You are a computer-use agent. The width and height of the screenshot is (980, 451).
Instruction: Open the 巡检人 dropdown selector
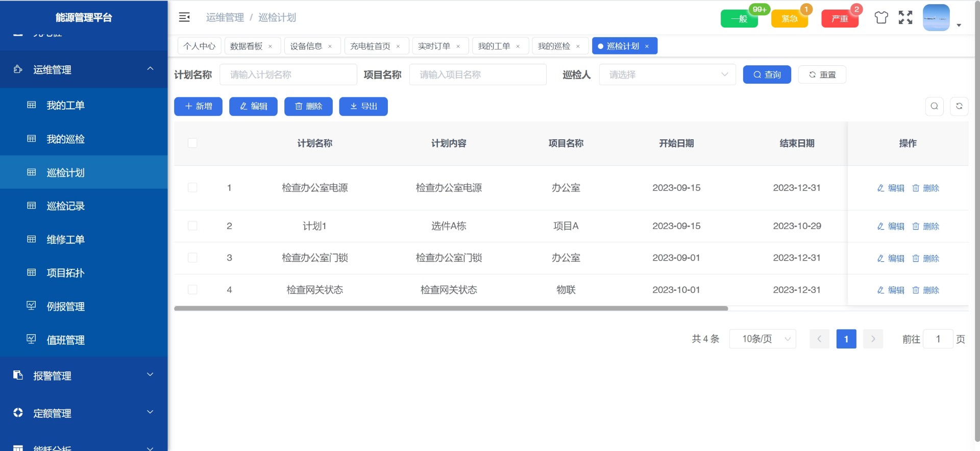(x=667, y=75)
